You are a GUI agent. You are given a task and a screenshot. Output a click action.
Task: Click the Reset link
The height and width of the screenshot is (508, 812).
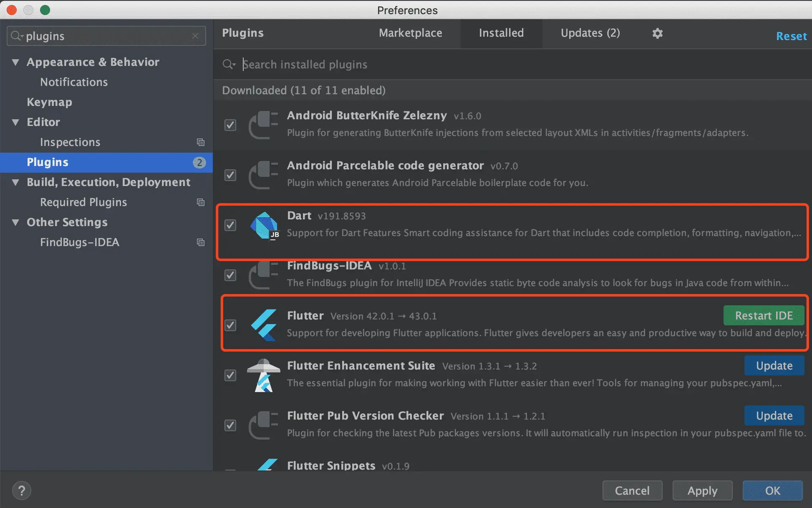tap(791, 36)
